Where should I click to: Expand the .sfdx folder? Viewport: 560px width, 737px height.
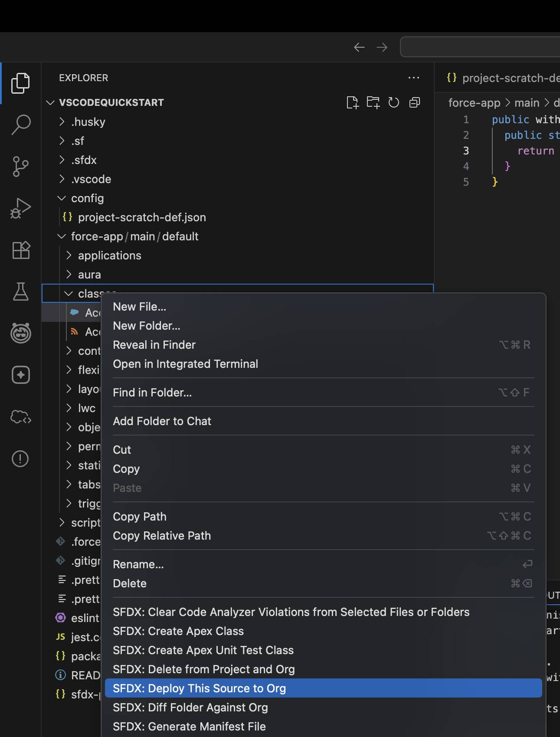coord(62,160)
